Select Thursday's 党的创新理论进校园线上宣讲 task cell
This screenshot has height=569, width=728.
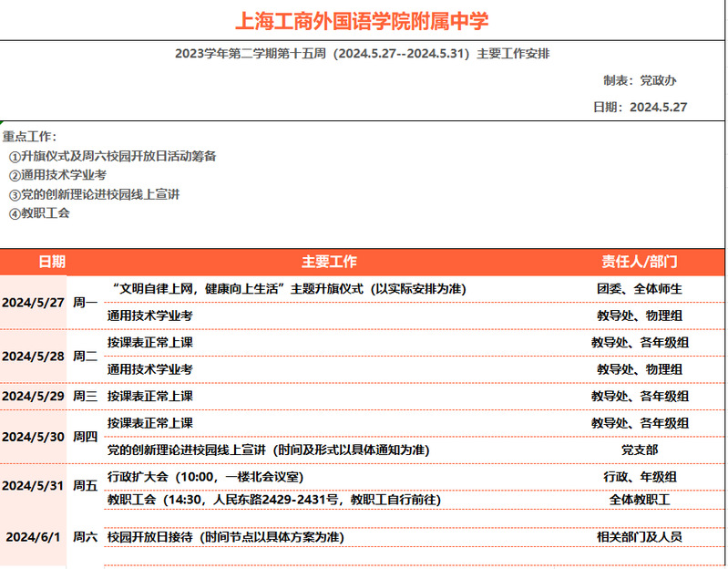pyautogui.click(x=269, y=450)
